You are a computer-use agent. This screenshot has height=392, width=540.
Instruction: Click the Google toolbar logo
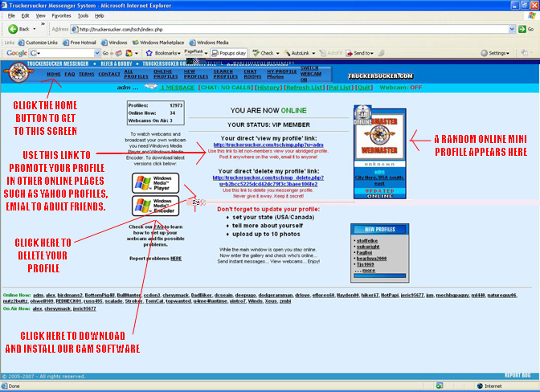[x=17, y=53]
